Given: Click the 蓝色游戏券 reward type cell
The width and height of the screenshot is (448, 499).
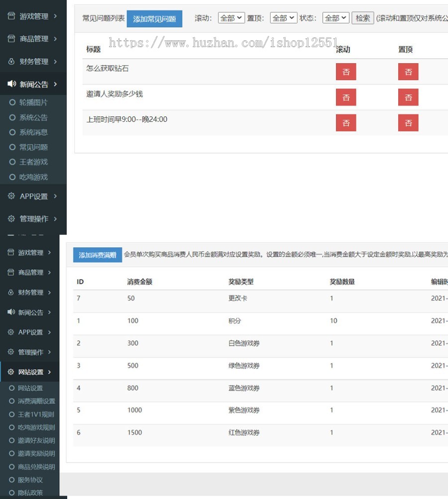Looking at the screenshot, I should (244, 388).
